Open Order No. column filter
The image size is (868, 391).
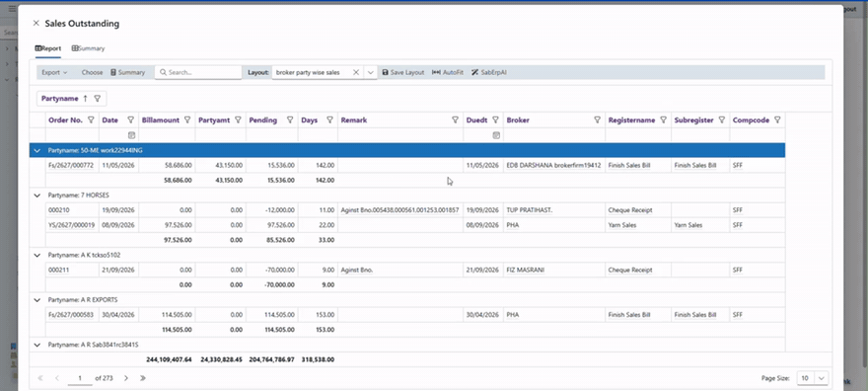pyautogui.click(x=92, y=119)
